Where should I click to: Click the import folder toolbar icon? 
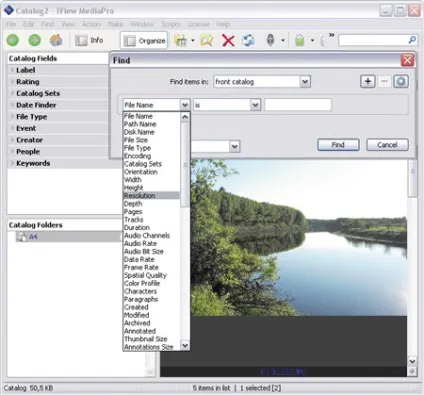coord(181,40)
